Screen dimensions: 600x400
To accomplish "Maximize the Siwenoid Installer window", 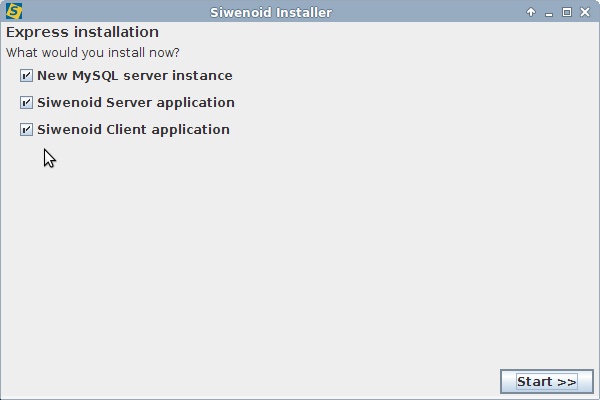I will tap(567, 12).
